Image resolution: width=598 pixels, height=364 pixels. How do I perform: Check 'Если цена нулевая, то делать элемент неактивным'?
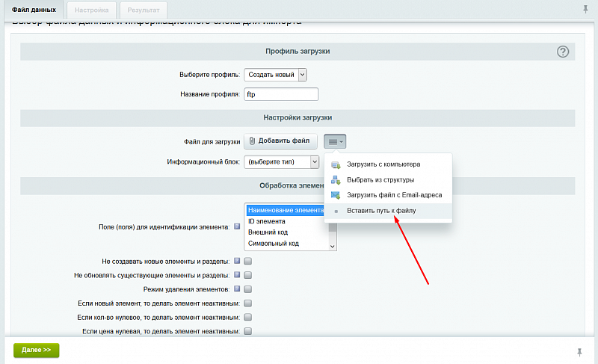248,331
